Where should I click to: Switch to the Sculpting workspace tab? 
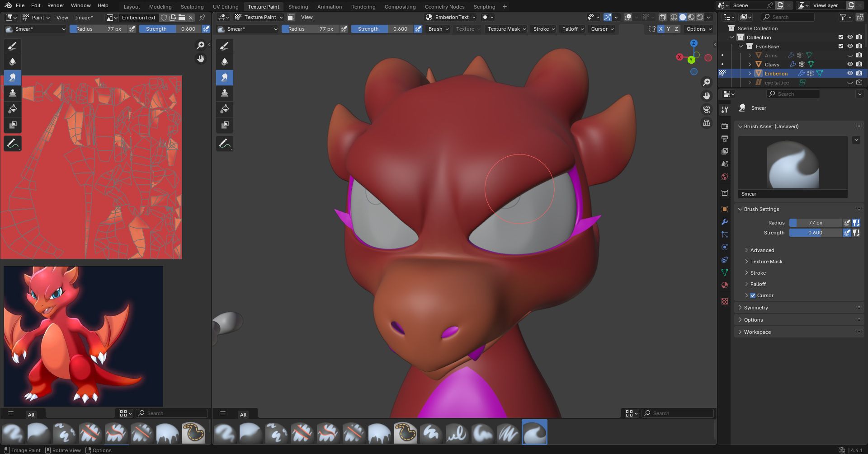coord(192,7)
